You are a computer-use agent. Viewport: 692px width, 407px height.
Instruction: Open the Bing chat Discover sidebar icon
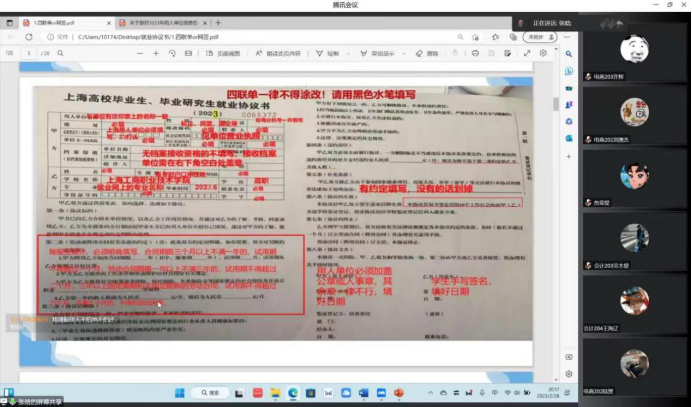[569, 71]
